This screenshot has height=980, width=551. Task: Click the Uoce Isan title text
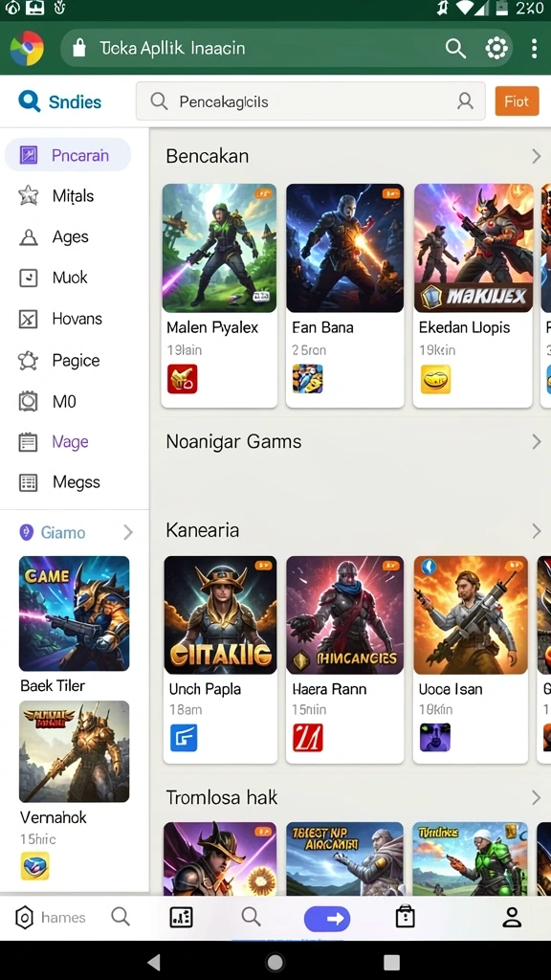coord(451,689)
